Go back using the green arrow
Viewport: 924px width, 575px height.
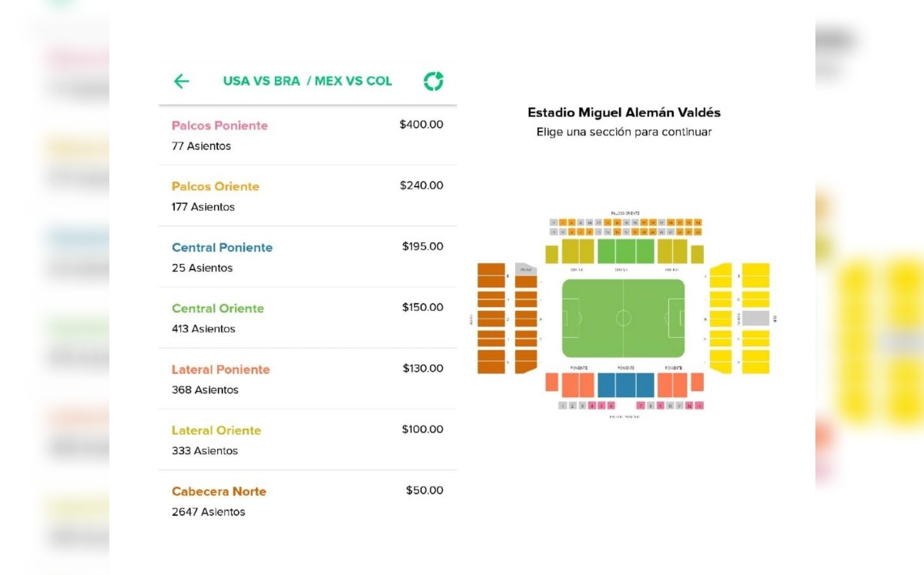(x=181, y=81)
